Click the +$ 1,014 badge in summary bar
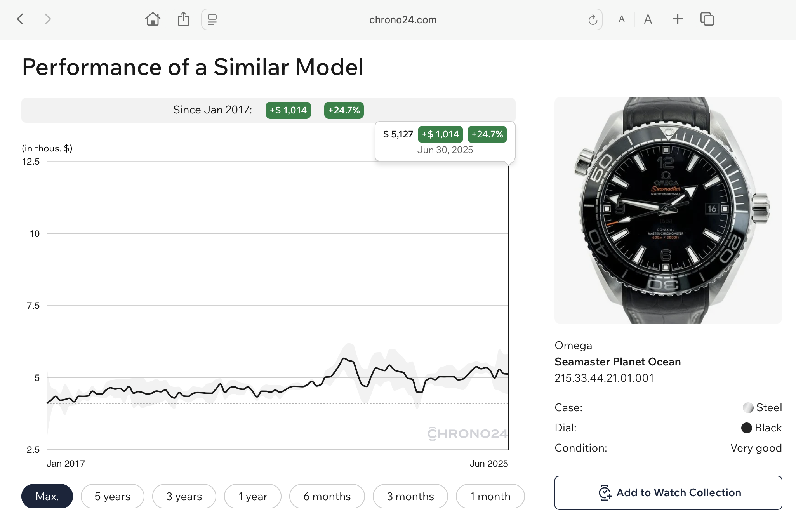796x532 pixels. pyautogui.click(x=288, y=110)
